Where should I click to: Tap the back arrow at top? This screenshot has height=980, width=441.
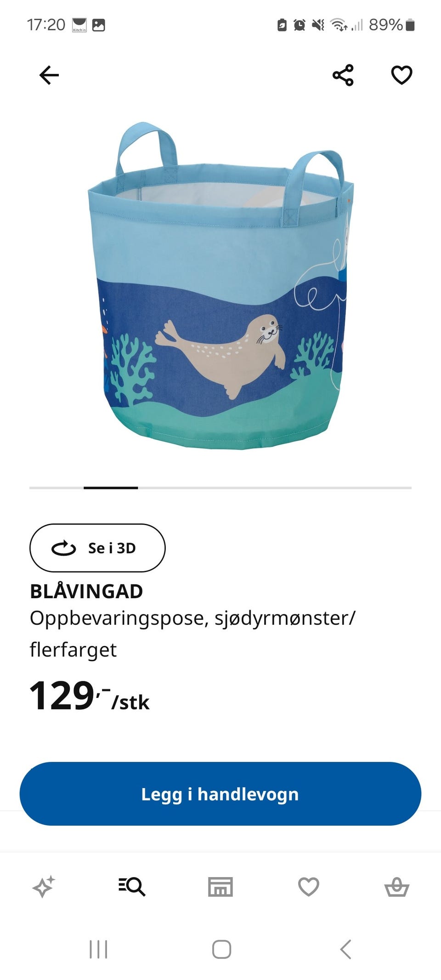tap(49, 75)
